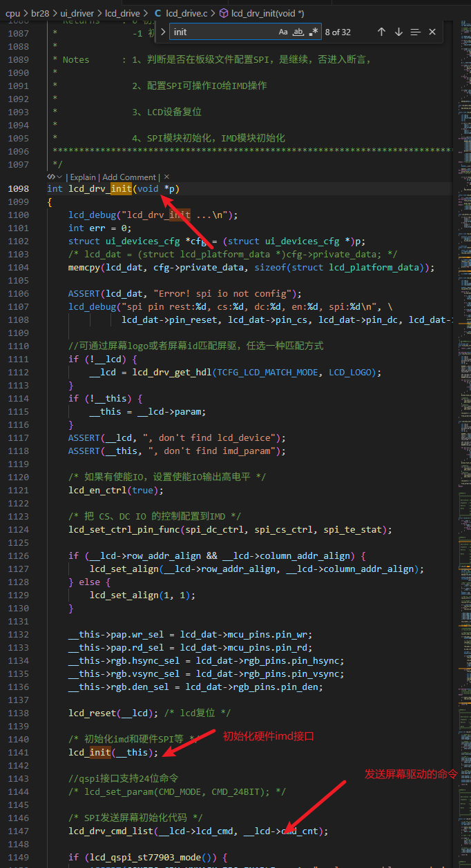Click the lcd_drv_init function name
The height and width of the screenshot is (868, 471).
point(100,188)
